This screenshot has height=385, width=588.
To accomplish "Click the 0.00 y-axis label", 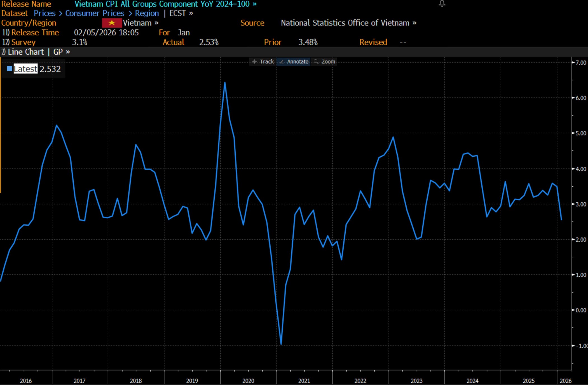I will tap(581, 310).
